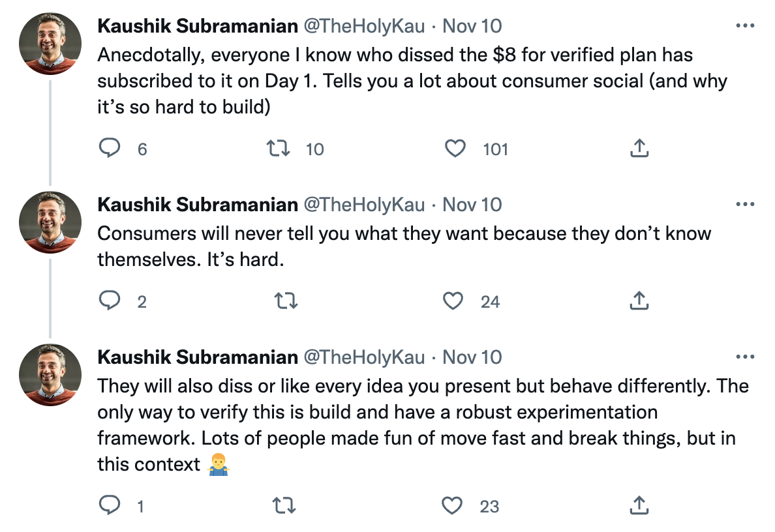Like the tweet with 23 likes
This screenshot has height=532, width=775.
453,505
